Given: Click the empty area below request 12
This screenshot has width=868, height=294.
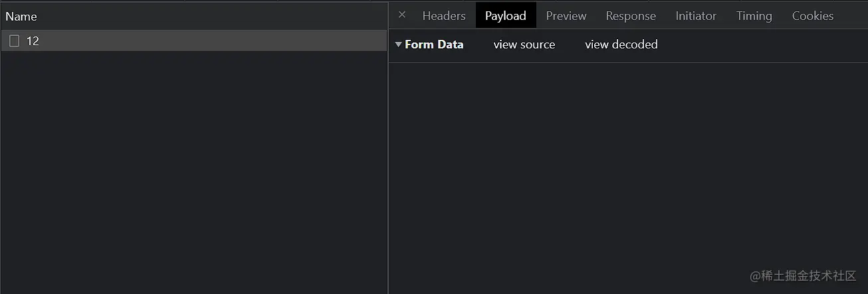Looking at the screenshot, I should click(x=193, y=166).
